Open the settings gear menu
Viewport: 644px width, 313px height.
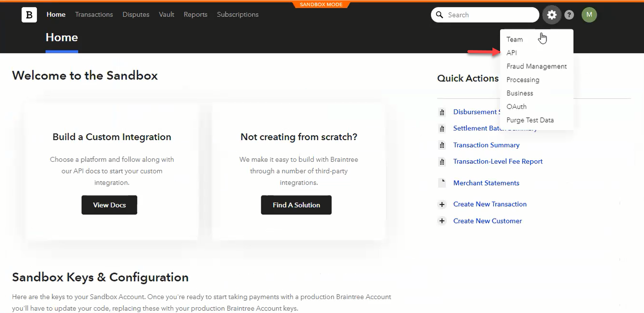click(x=552, y=15)
